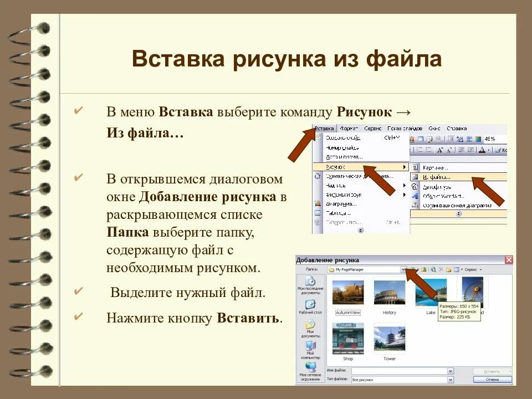Open the Сервис menu in the menu bar
Screen dimensions: 532x399
click(x=372, y=128)
